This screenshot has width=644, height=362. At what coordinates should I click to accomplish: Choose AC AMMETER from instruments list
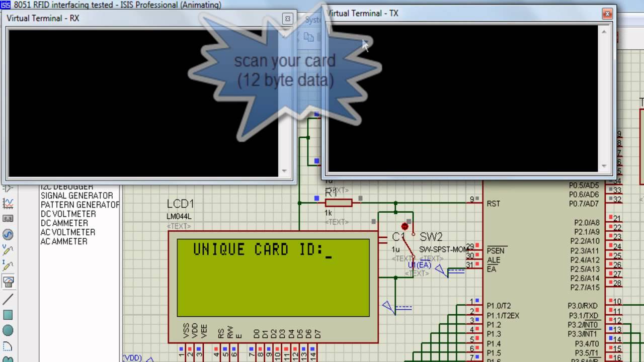(64, 241)
